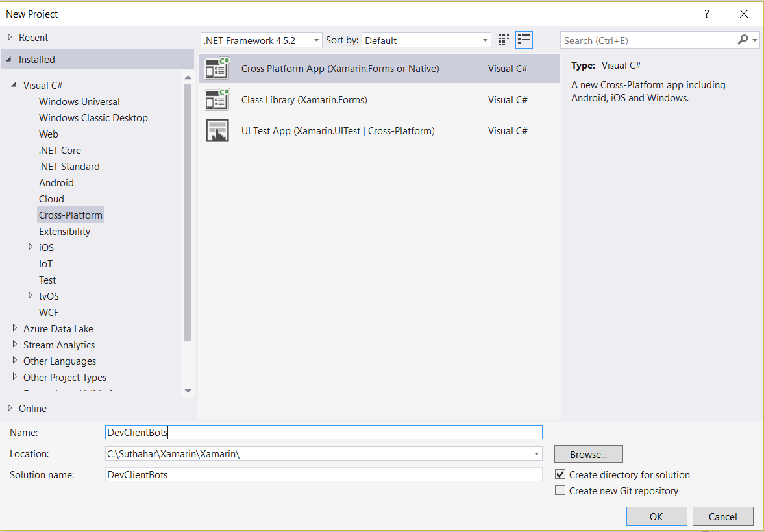Select the Test category
Viewport: 764px width, 532px height.
(47, 280)
